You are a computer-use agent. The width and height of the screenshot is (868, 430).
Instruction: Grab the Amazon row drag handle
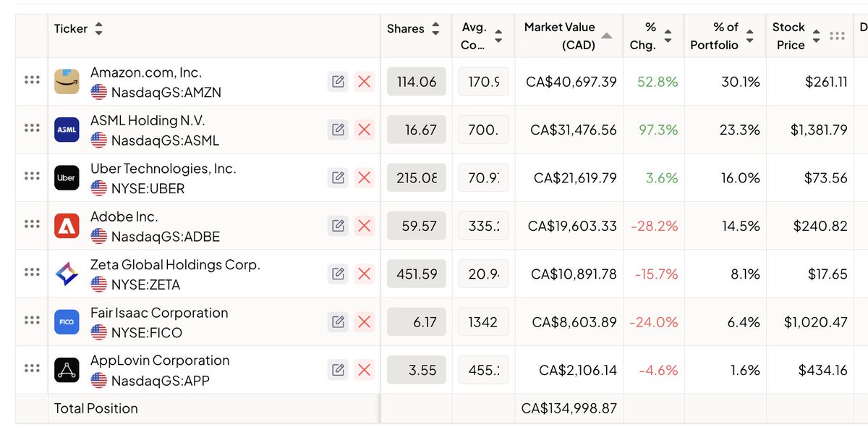31,80
